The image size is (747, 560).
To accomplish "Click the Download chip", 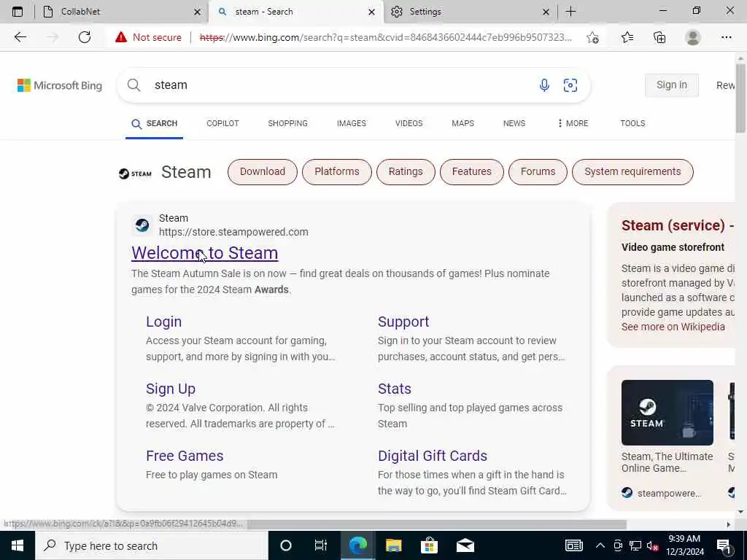I will (263, 172).
